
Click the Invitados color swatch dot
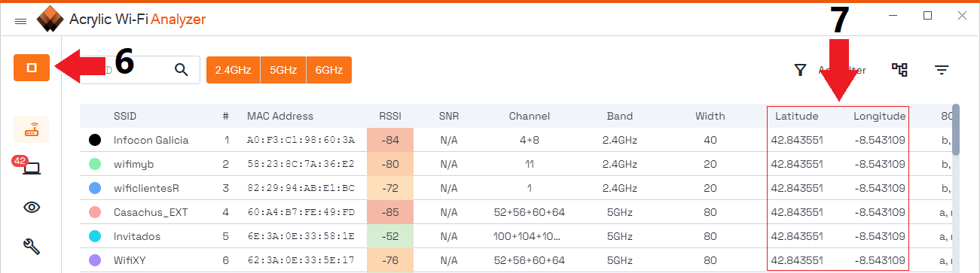tap(95, 236)
